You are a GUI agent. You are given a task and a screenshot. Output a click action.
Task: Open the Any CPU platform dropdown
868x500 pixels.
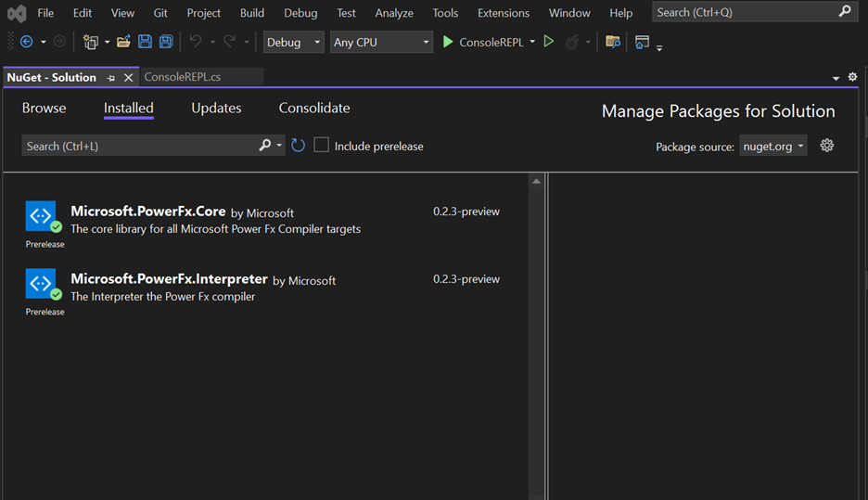(x=381, y=42)
